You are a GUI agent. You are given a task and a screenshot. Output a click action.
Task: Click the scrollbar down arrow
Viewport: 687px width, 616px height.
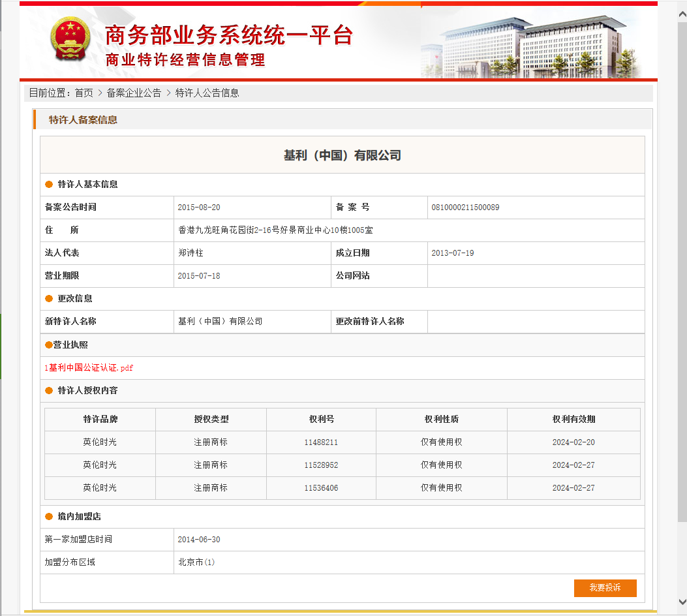[682, 602]
